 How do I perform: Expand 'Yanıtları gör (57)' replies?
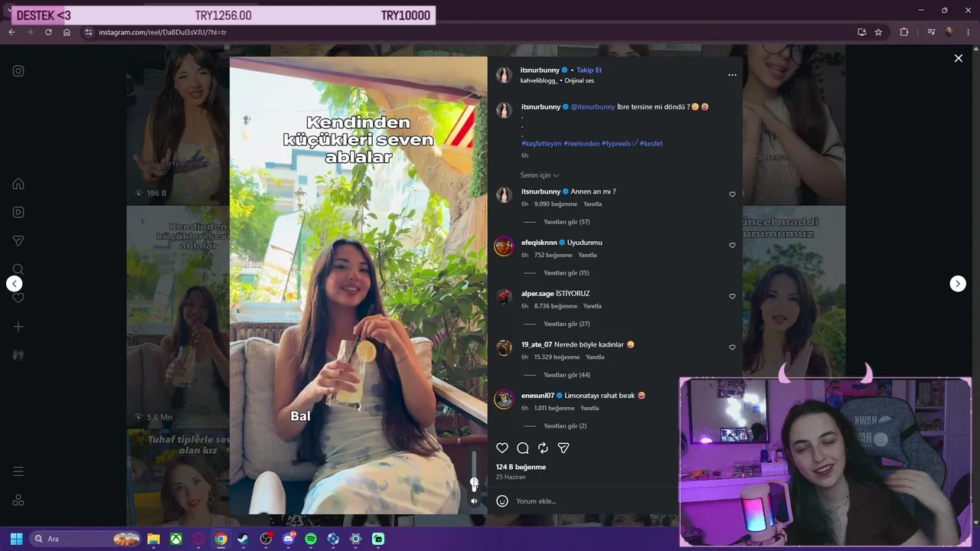click(567, 222)
